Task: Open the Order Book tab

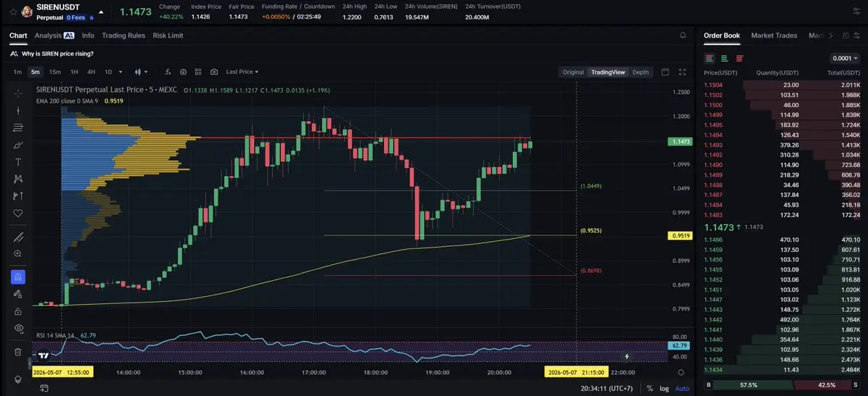Action: tap(722, 35)
